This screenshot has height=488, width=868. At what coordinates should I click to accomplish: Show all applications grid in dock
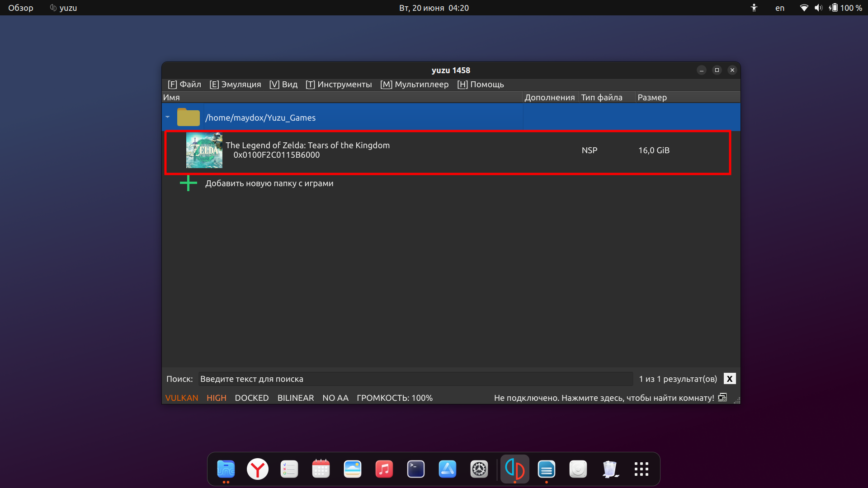(642, 469)
